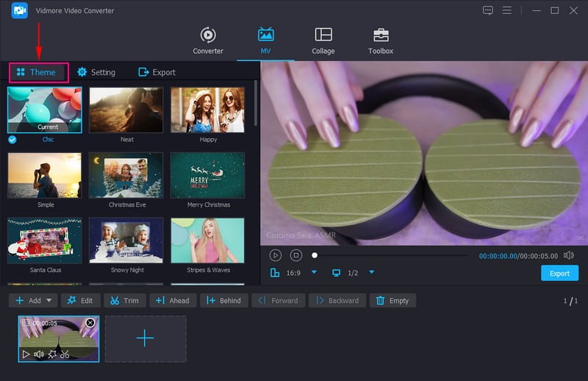Open the Collage module

pos(323,40)
